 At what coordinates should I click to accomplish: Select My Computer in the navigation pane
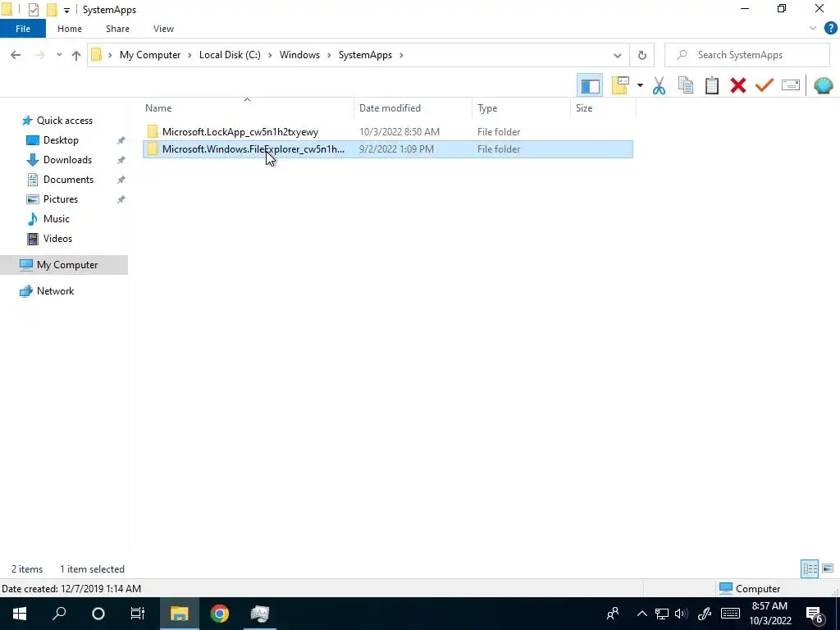[x=64, y=265]
